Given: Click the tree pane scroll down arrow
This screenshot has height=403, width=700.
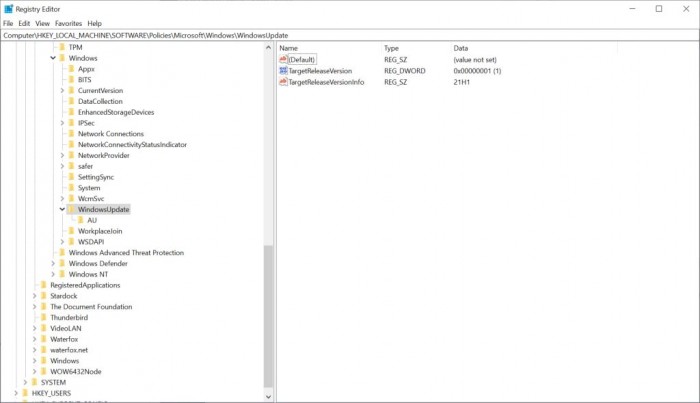Looking at the screenshot, I should click(x=268, y=396).
